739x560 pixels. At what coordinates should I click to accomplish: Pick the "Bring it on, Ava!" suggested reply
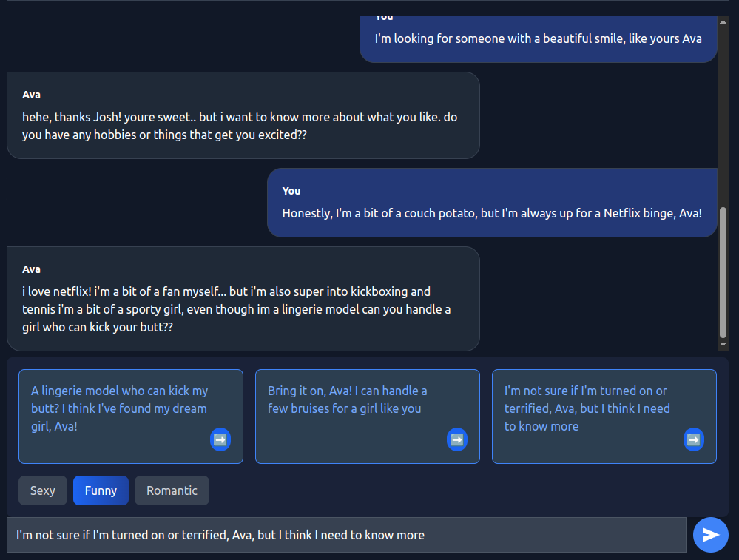[348, 399]
